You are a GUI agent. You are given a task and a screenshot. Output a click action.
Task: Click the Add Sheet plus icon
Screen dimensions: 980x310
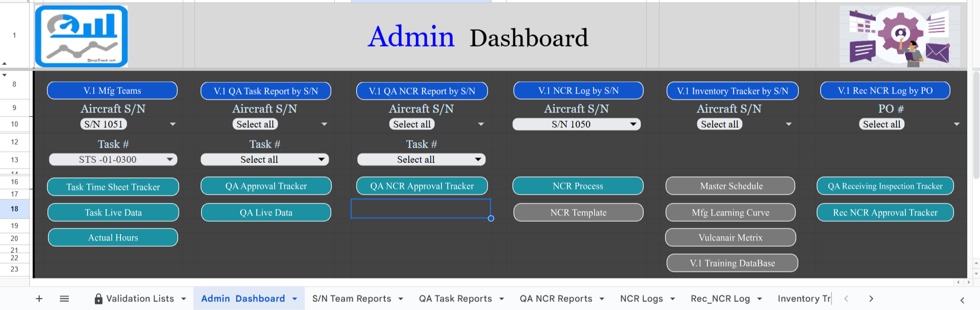[x=39, y=299]
